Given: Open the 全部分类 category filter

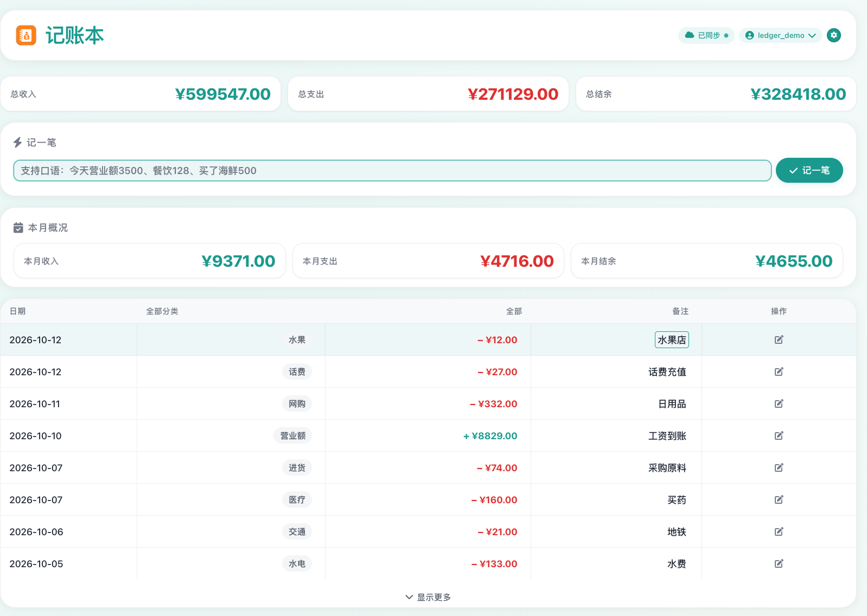Looking at the screenshot, I should point(162,311).
